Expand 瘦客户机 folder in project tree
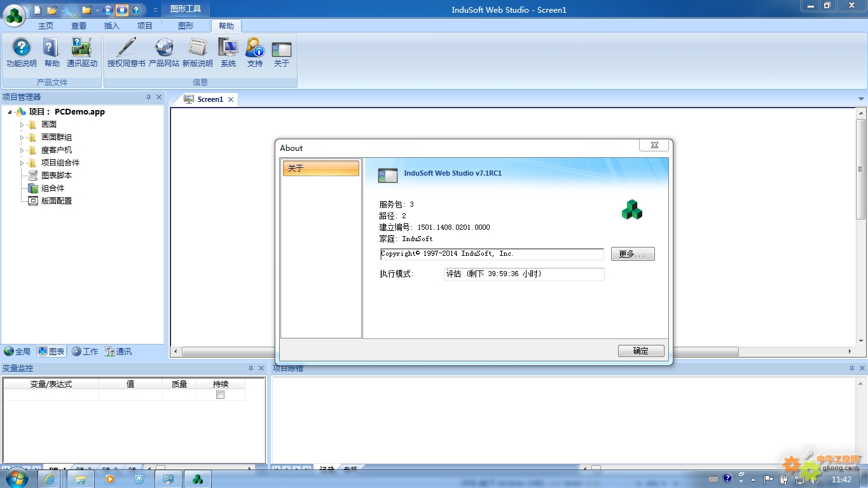Image resolution: width=868 pixels, height=488 pixels. 22,150
